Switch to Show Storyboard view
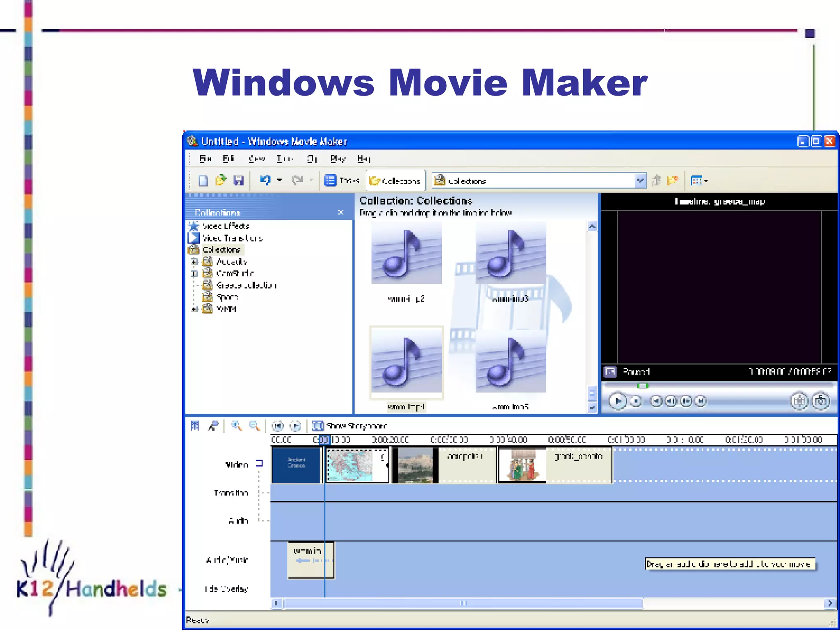This screenshot has height=630, width=840. 349,426
